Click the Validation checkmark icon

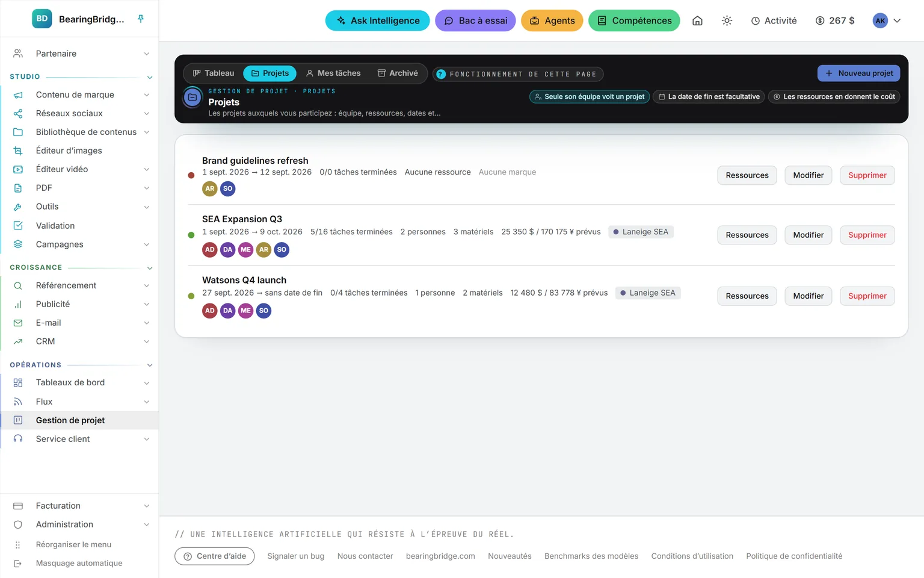coord(18,225)
